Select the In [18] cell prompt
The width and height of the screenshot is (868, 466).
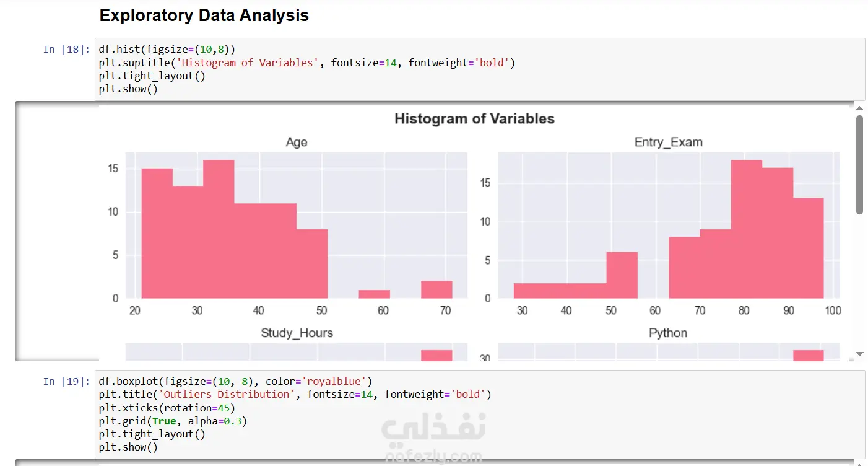pos(66,50)
